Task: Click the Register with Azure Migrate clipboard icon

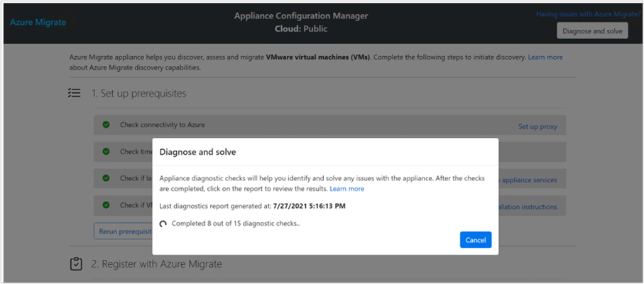Action: pos(76,264)
